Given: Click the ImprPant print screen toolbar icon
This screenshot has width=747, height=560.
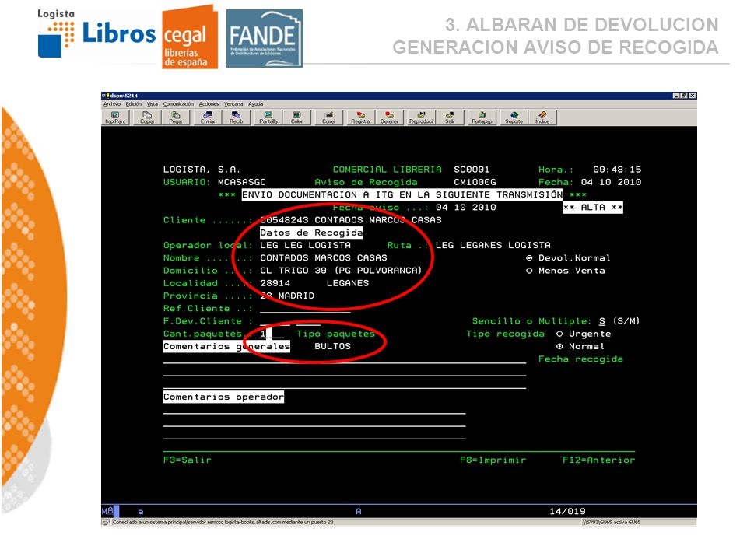Looking at the screenshot, I should (115, 117).
